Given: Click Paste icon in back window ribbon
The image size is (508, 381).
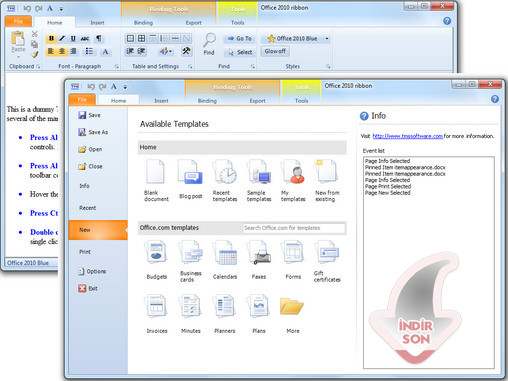Looking at the screenshot, I should [x=18, y=42].
